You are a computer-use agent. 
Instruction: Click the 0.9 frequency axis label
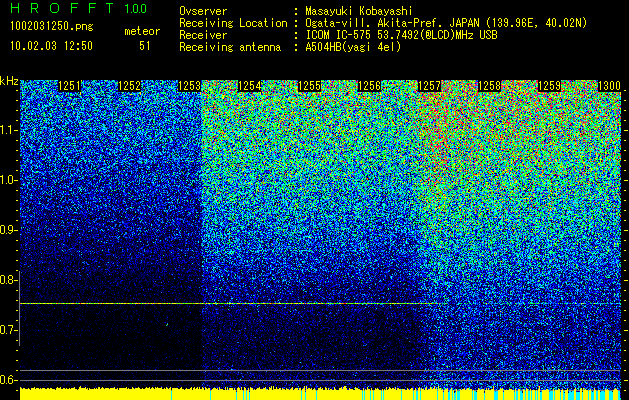click(8, 230)
